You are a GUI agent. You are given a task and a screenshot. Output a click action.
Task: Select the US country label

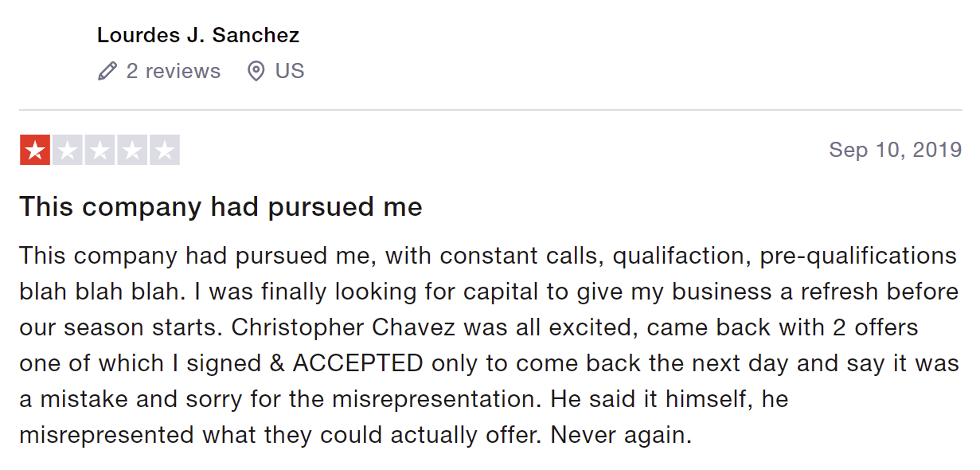290,71
